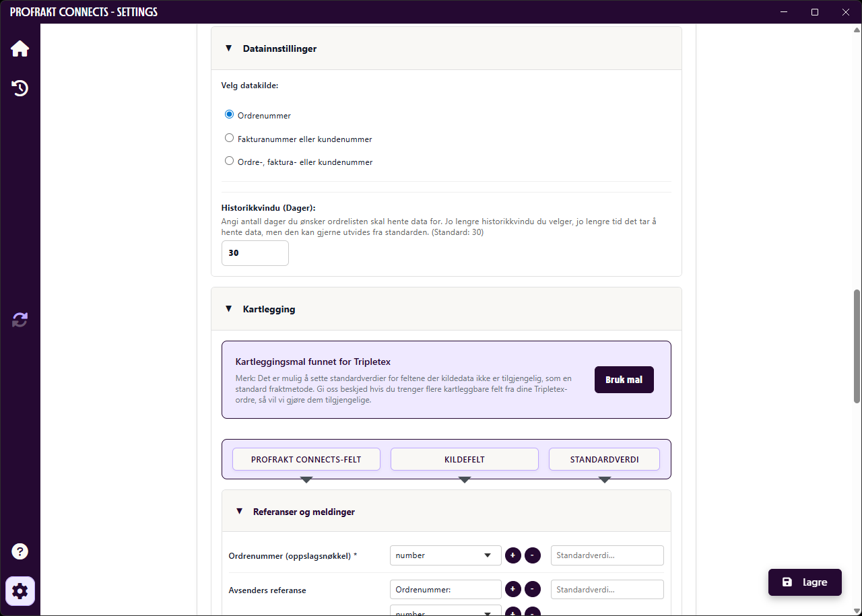Click the Historikkvindu days input field
This screenshot has width=862, height=616.
[x=255, y=253]
